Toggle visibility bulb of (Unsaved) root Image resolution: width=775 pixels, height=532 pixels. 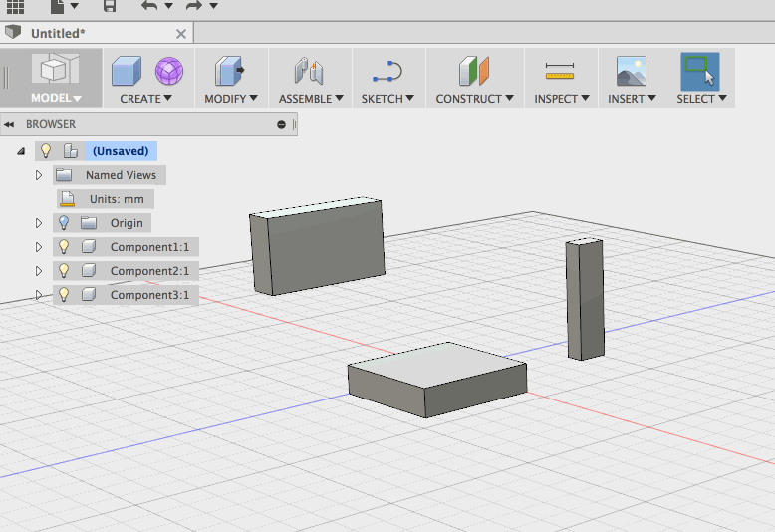(46, 150)
